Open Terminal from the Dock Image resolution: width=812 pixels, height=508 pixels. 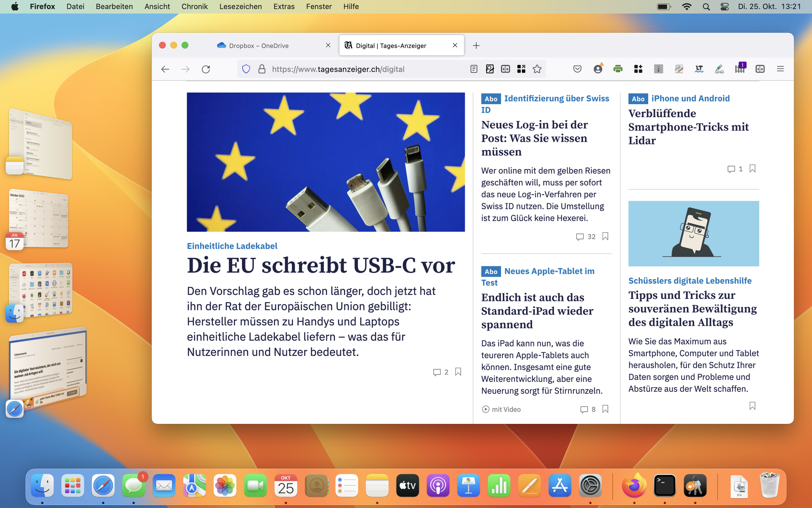pos(665,485)
